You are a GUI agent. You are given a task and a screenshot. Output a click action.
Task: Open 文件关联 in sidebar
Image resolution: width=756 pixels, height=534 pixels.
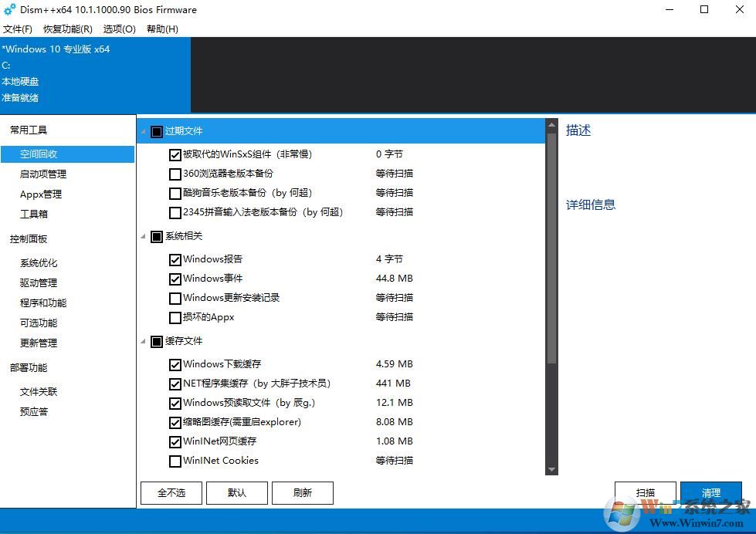point(39,392)
